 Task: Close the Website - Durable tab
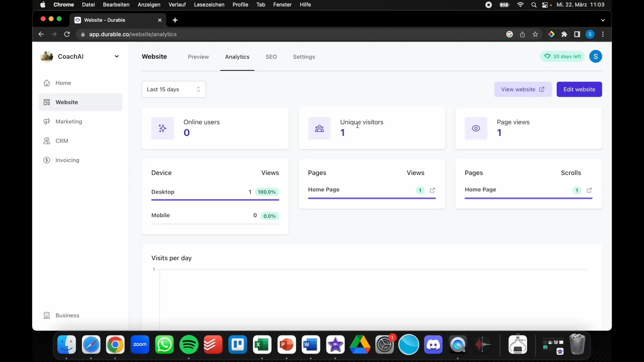click(x=160, y=20)
